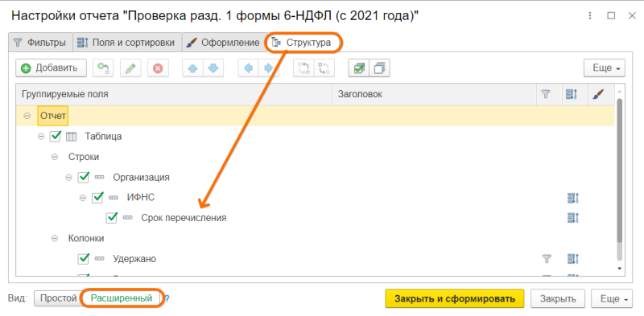
Task: Click the blue right arrow toolbar icon
Action: point(269,68)
